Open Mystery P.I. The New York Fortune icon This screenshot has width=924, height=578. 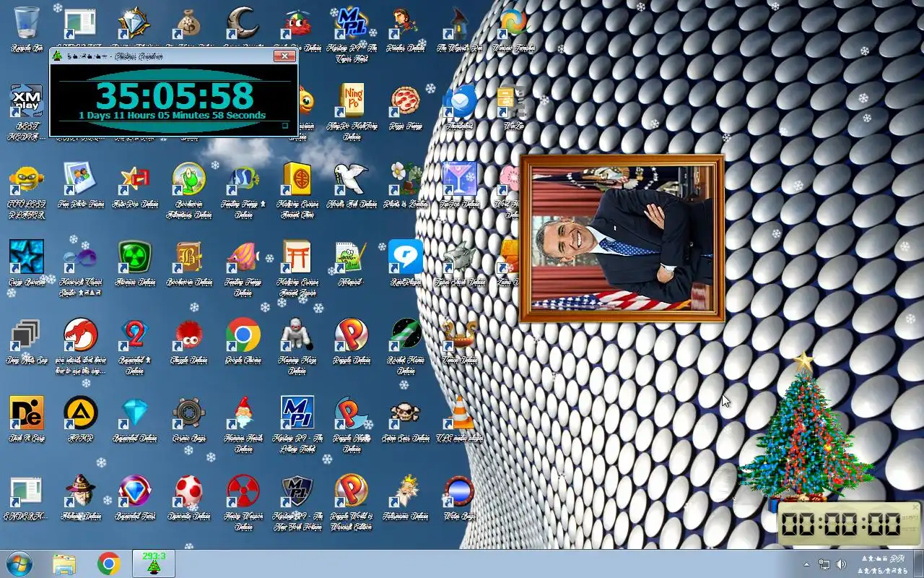click(x=297, y=491)
